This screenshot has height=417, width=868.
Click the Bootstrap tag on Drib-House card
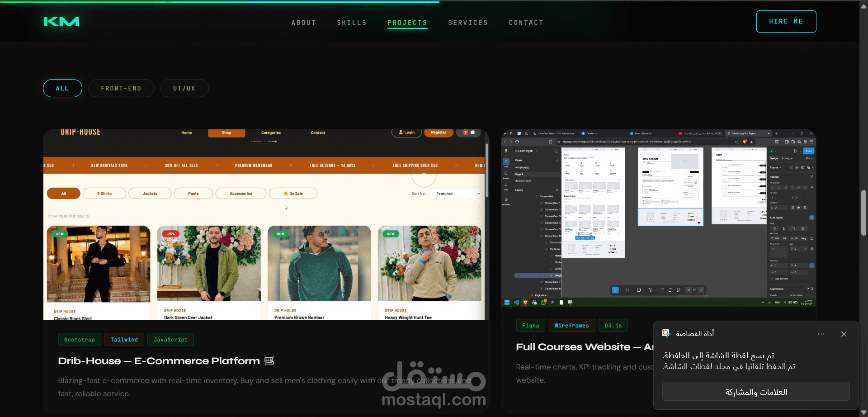pyautogui.click(x=80, y=340)
